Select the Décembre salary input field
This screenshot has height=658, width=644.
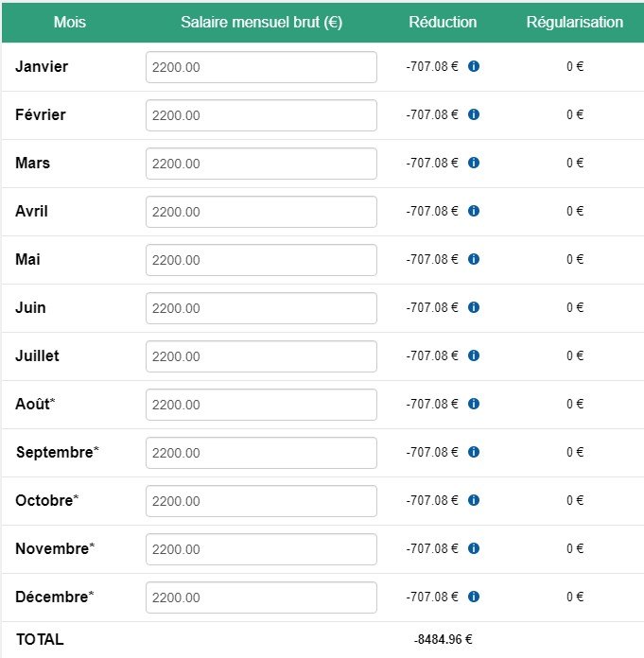261,597
